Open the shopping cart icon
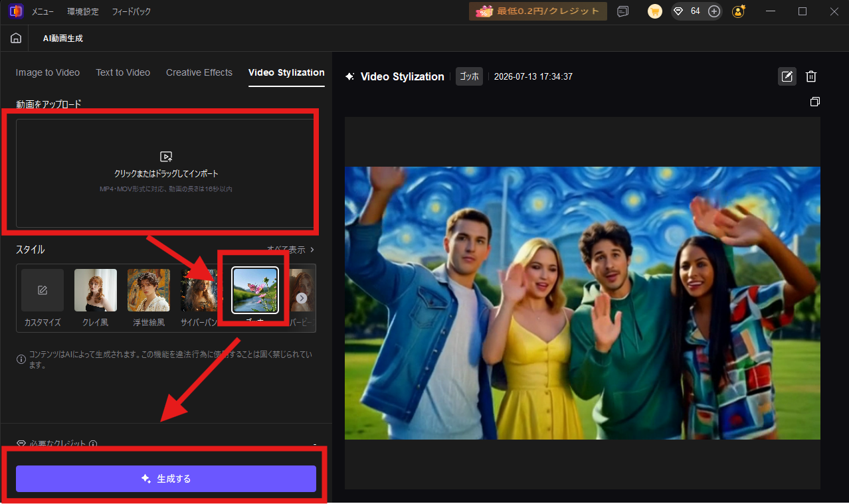Image resolution: width=849 pixels, height=504 pixels. point(655,11)
